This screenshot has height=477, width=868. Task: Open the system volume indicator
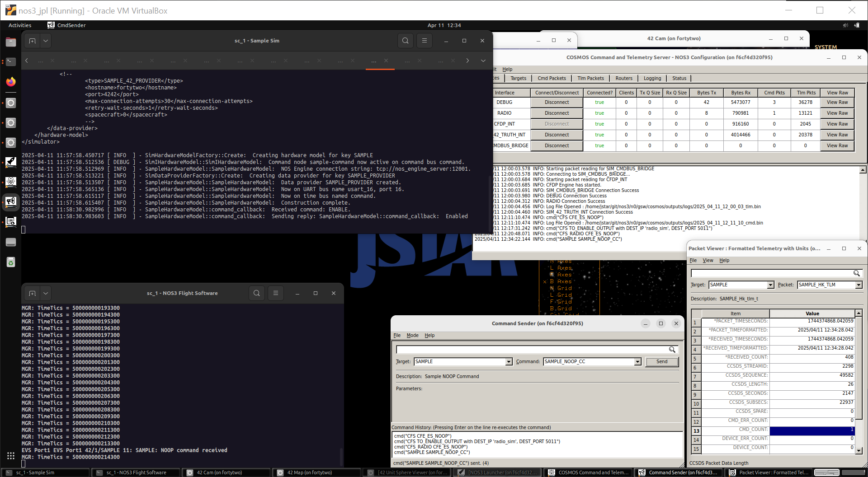(x=845, y=25)
